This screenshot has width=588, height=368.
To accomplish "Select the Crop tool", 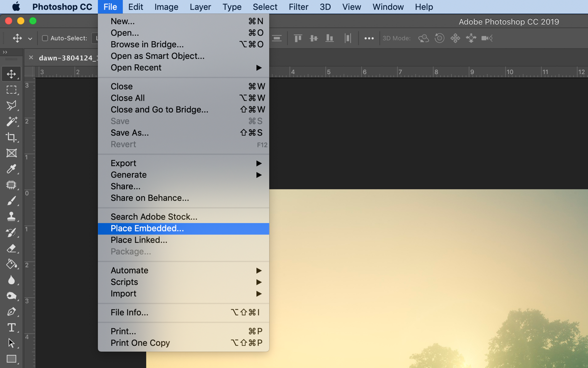I will point(11,137).
